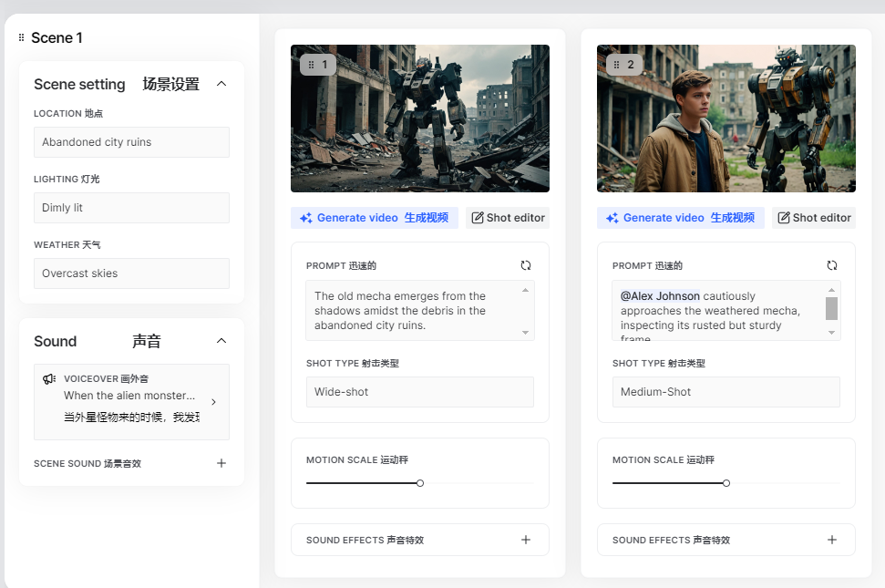The height and width of the screenshot is (588, 885).
Task: Open Shot editor for shot 2
Action: point(814,218)
